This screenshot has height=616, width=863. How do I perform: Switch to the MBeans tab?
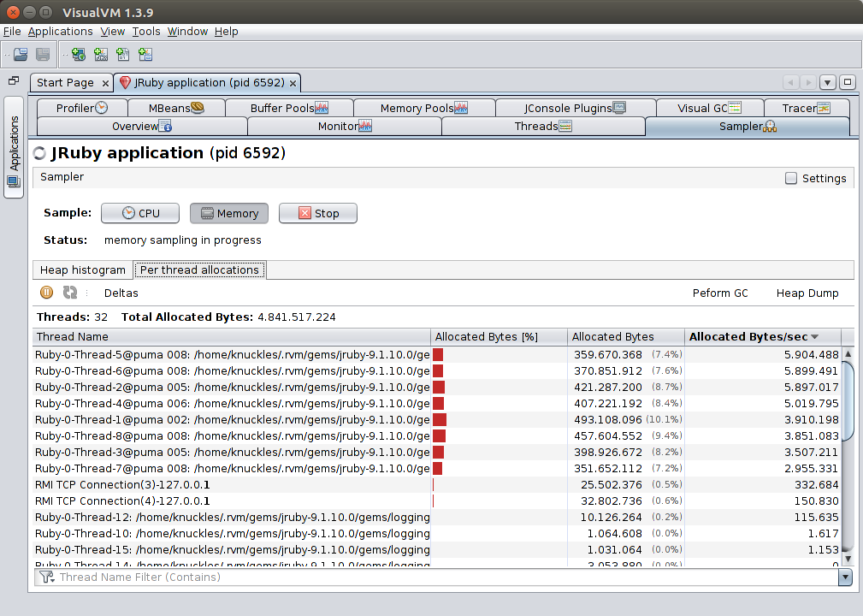[176, 108]
